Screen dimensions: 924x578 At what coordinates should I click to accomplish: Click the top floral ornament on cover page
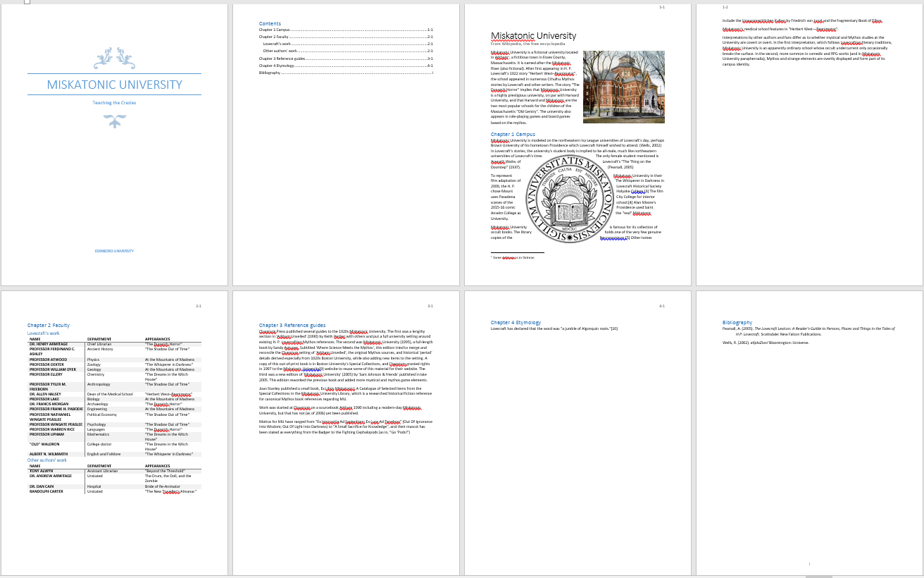click(x=114, y=58)
